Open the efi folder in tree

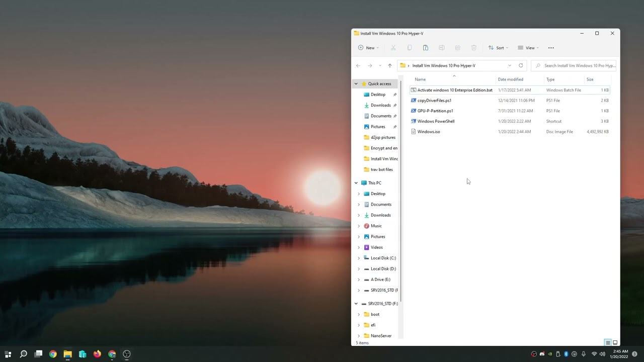coord(373,325)
